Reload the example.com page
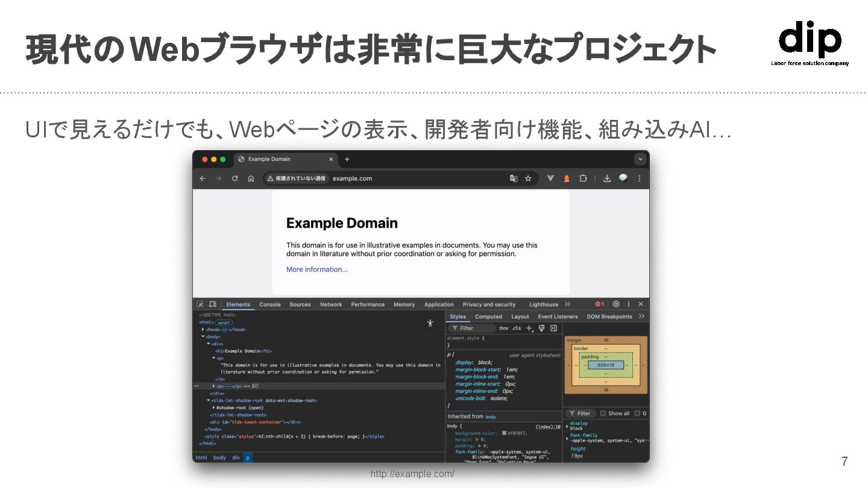 click(235, 178)
